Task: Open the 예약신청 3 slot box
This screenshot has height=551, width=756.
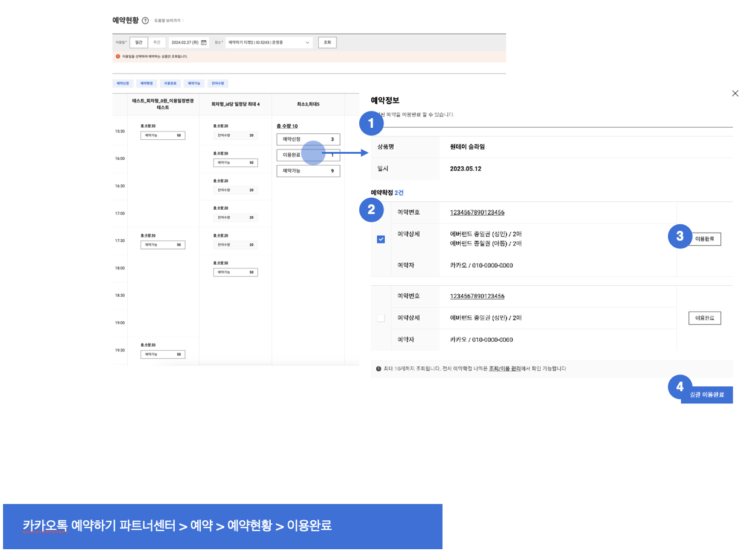Action: (x=308, y=139)
